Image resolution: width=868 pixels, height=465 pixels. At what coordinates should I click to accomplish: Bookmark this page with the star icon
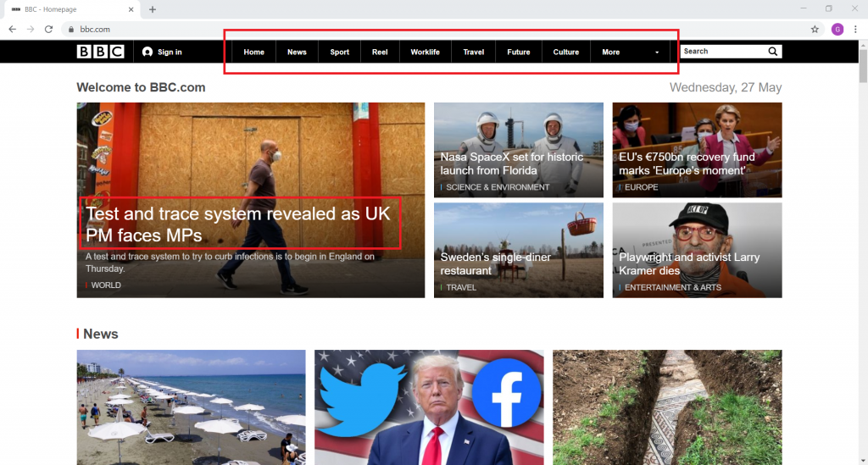click(815, 29)
